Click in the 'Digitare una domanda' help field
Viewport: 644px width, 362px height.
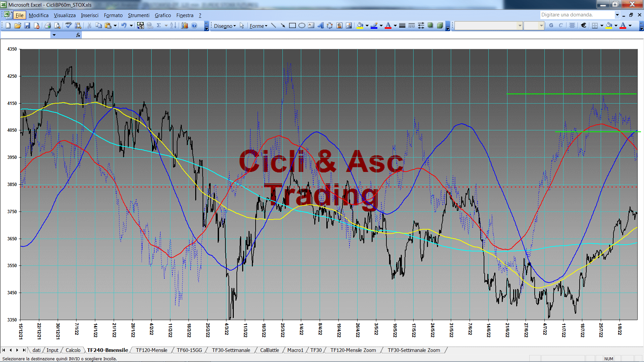577,15
